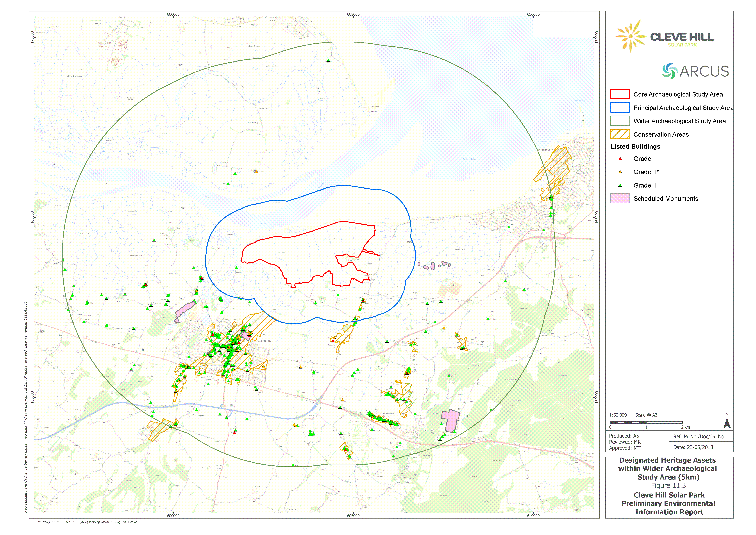Screen dimensions: 756x535
Task: Click the red Core Archaeological Study Area legend box
Action: tap(620, 94)
